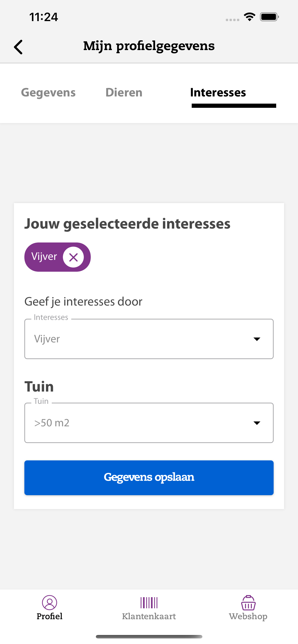
Task: Switch to the Gegevens tab
Action: coord(48,92)
